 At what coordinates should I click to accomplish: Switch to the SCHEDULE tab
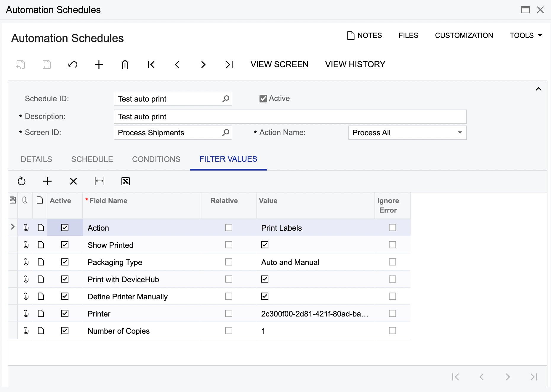tap(92, 159)
